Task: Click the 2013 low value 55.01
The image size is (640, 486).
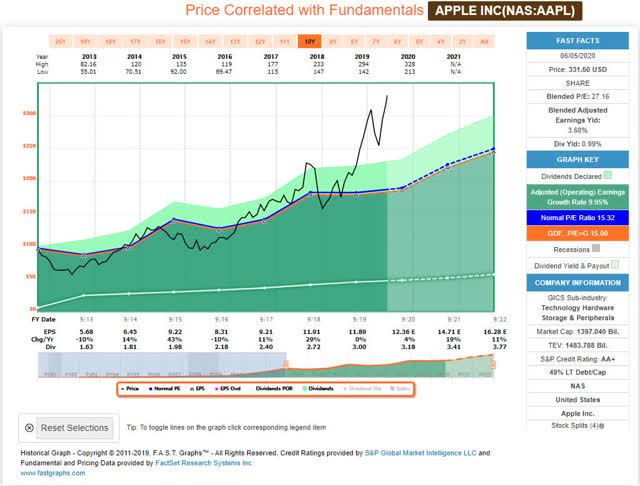Action: tap(88, 71)
